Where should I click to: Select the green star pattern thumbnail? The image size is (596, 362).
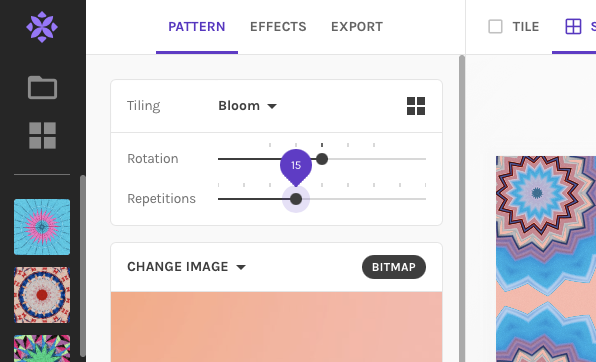[42, 348]
